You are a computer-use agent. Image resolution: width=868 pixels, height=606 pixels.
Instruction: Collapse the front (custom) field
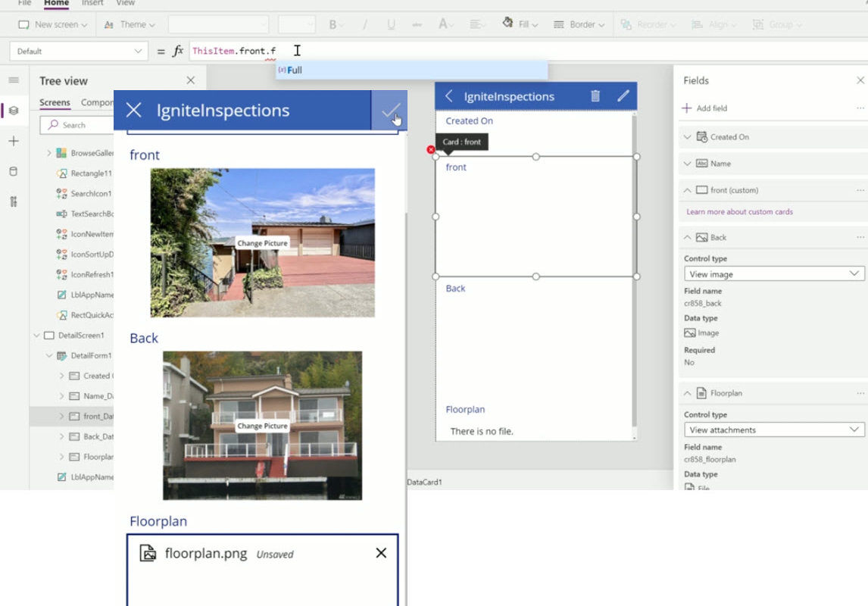687,190
